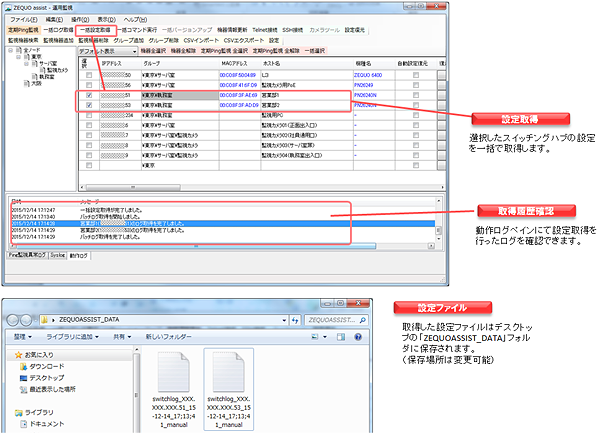Open the デフォルト表示 view dropdown

(134, 51)
